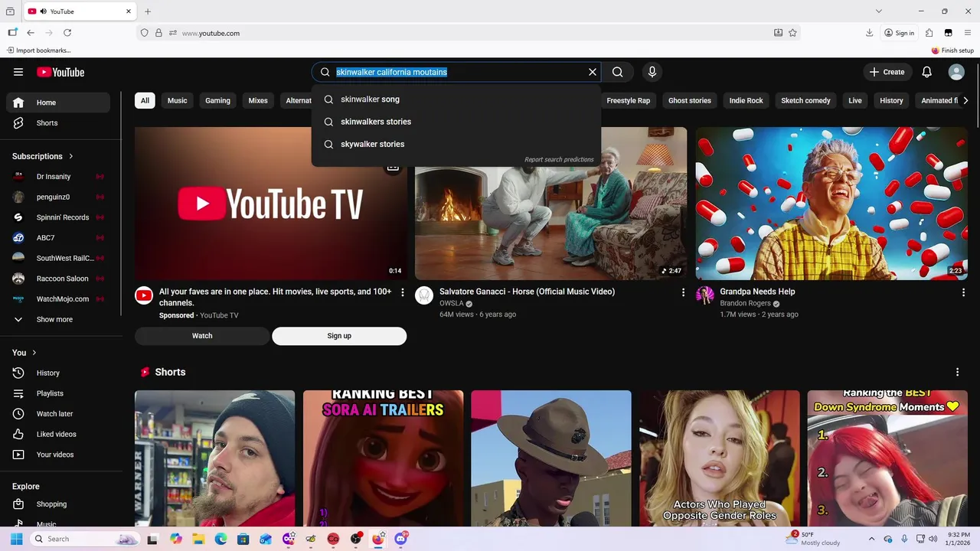The image size is (980, 551).
Task: Select the Indie Rock chip
Action: (x=746, y=100)
